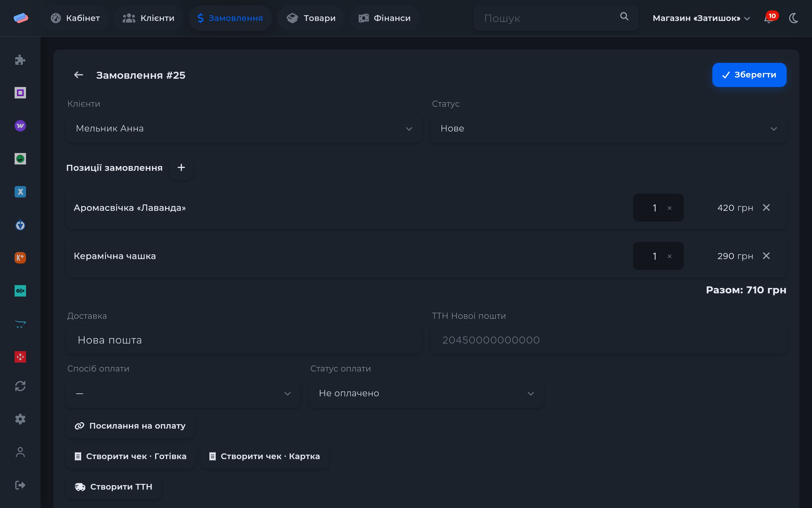812x508 pixels.
Task: Remove Аромасвічка «Лаванда» from the order
Action: pyautogui.click(x=766, y=208)
